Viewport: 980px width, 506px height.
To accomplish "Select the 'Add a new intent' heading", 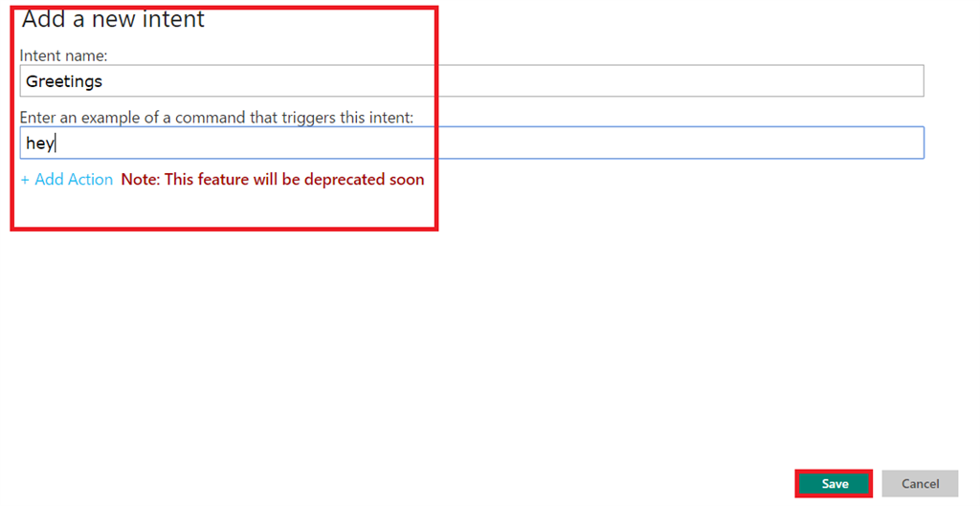I will pyautogui.click(x=113, y=19).
